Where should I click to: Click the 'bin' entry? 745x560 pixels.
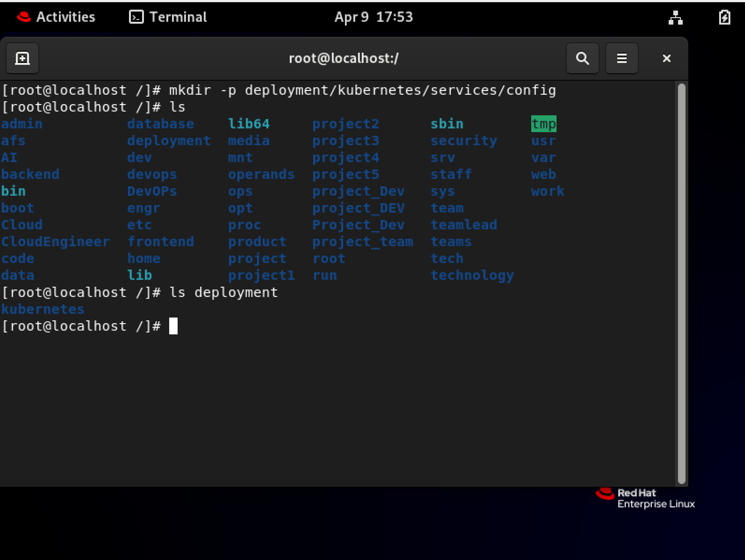click(13, 191)
